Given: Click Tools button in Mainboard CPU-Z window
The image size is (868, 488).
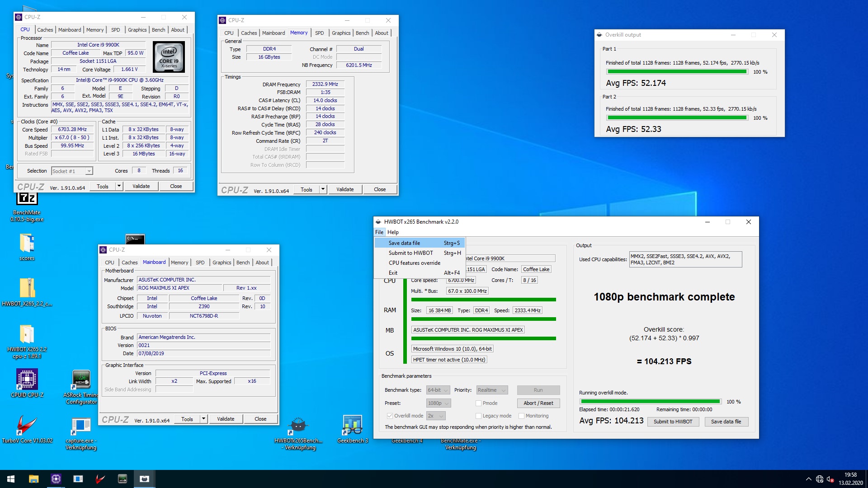Looking at the screenshot, I should [187, 419].
